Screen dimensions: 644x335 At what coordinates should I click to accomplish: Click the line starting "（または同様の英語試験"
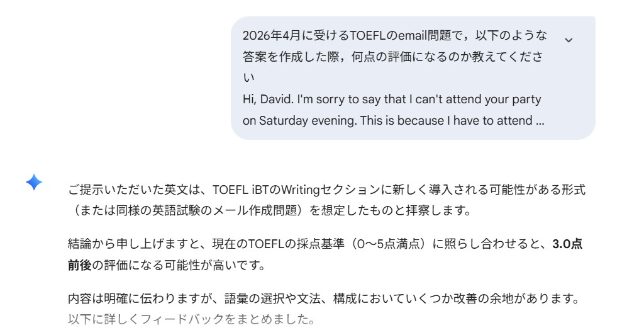269,211
